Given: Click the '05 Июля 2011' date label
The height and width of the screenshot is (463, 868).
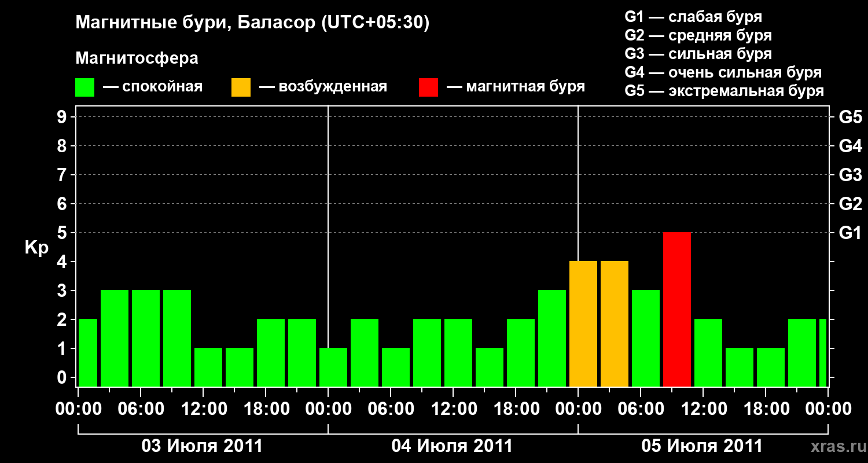Looking at the screenshot, I should pos(703,446).
